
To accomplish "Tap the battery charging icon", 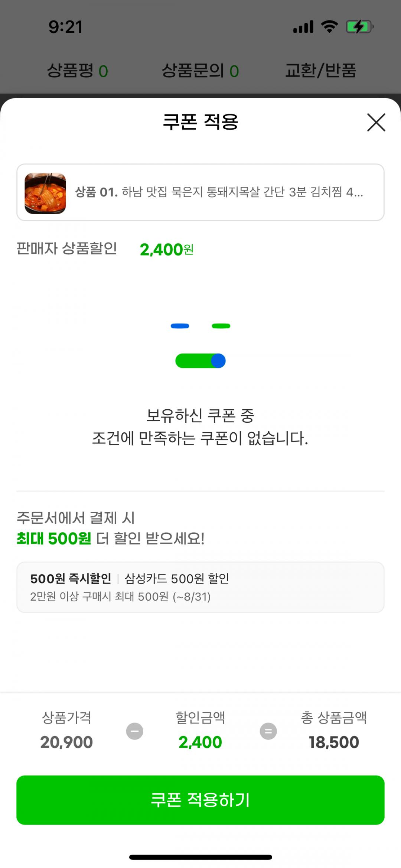I will 359,27.
